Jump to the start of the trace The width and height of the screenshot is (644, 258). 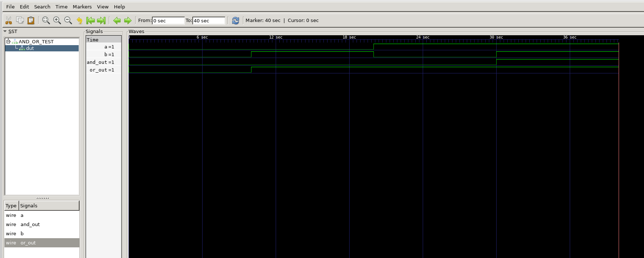(90, 21)
